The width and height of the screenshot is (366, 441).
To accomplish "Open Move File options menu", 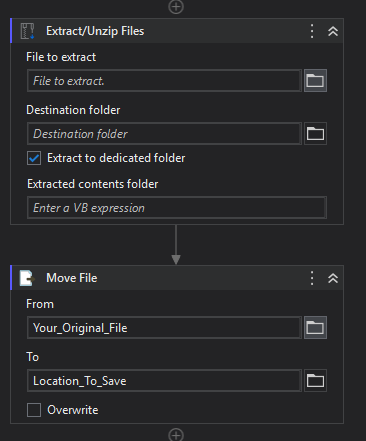I will (x=312, y=278).
